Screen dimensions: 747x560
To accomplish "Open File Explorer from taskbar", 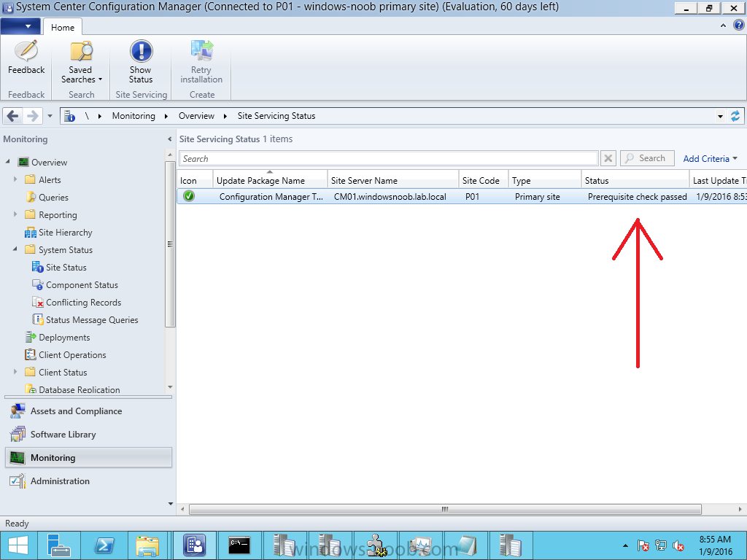I will pyautogui.click(x=147, y=545).
